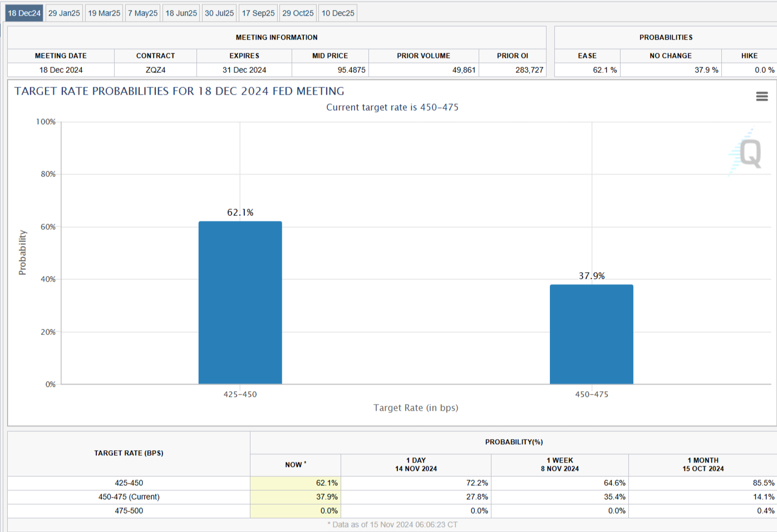The image size is (777, 532).
Task: Click the 450-475 probability bar
Action: (x=592, y=334)
